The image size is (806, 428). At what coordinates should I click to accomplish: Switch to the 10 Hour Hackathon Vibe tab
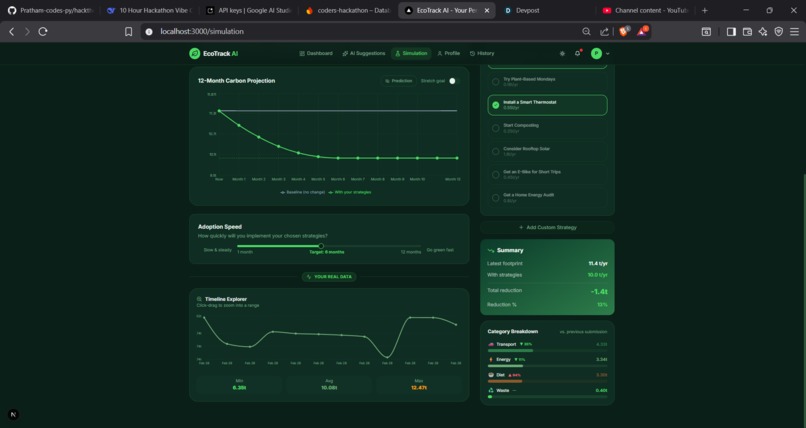tap(149, 10)
